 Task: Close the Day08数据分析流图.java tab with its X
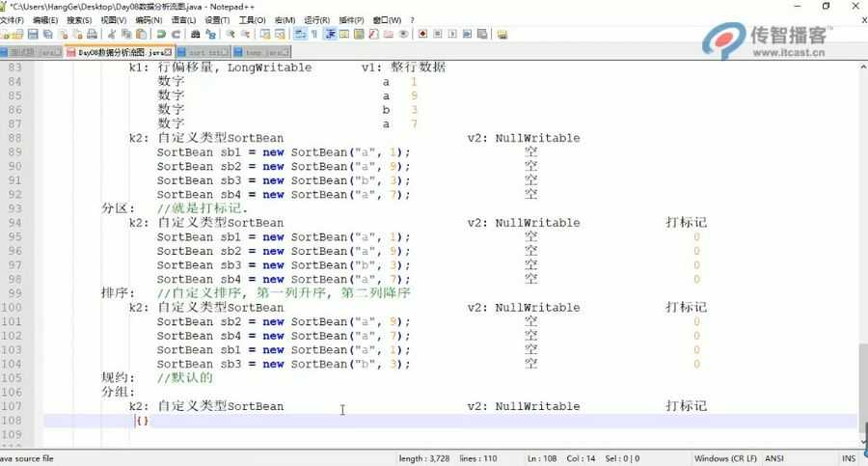click(168, 52)
